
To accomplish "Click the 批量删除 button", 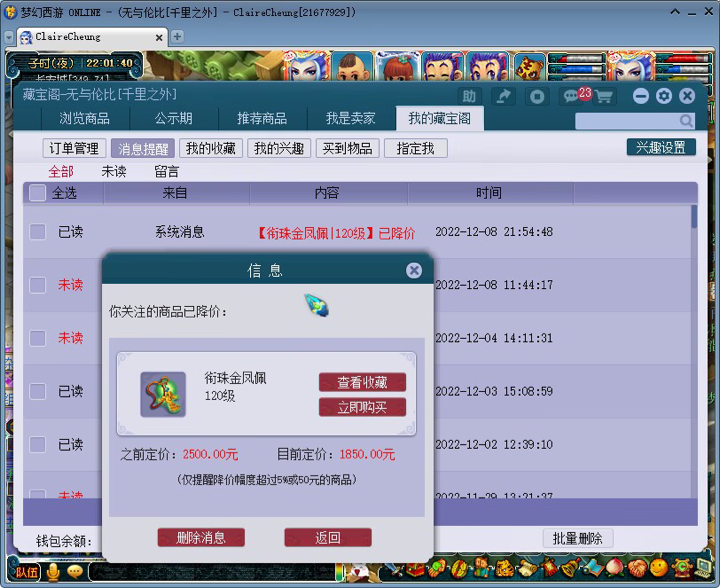I will point(578,538).
